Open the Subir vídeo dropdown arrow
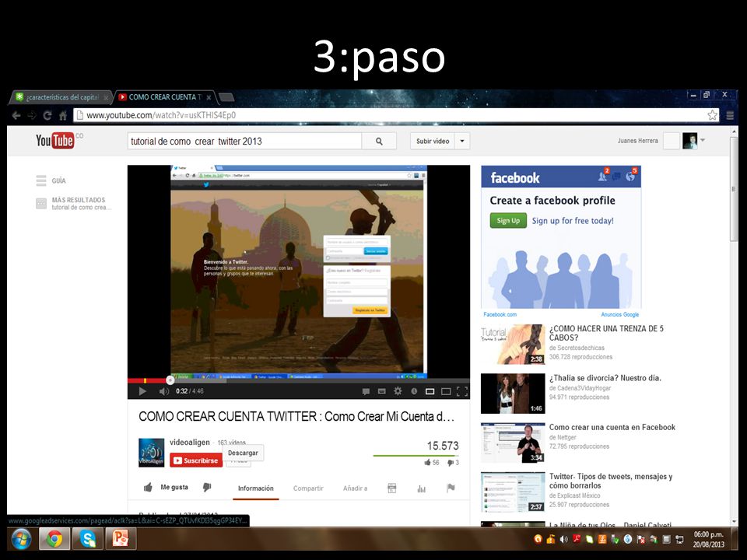 pos(462,141)
